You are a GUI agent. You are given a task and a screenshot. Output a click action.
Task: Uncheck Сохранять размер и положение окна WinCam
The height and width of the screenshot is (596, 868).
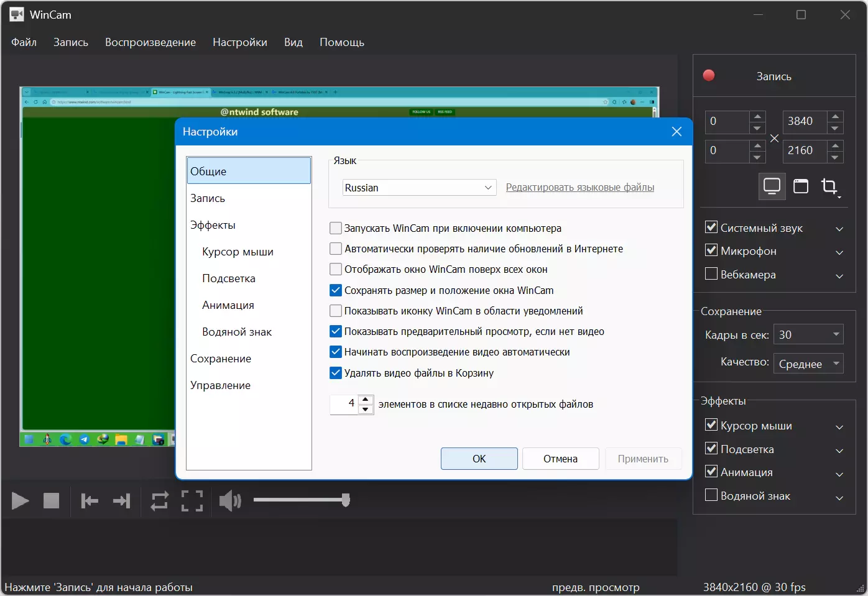[x=336, y=290]
